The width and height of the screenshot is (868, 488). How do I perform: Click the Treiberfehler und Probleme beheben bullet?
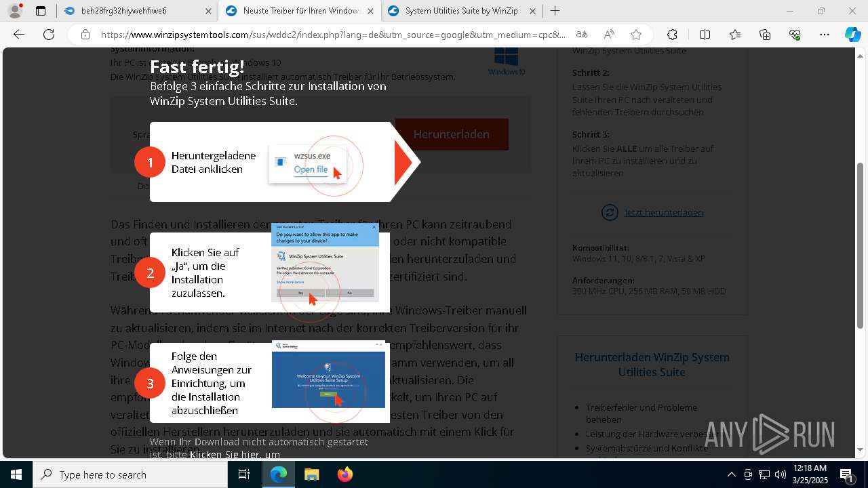tap(641, 413)
